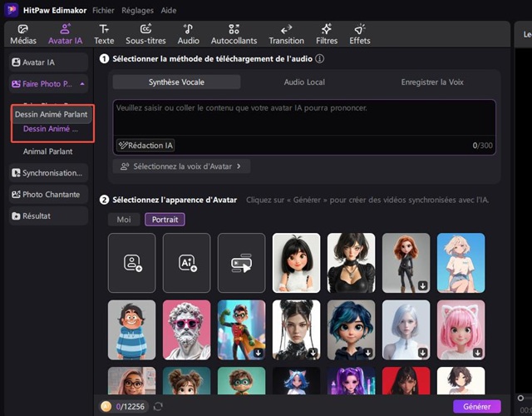Open the Transition tool
Screen dimensions: 532x416
point(286,34)
